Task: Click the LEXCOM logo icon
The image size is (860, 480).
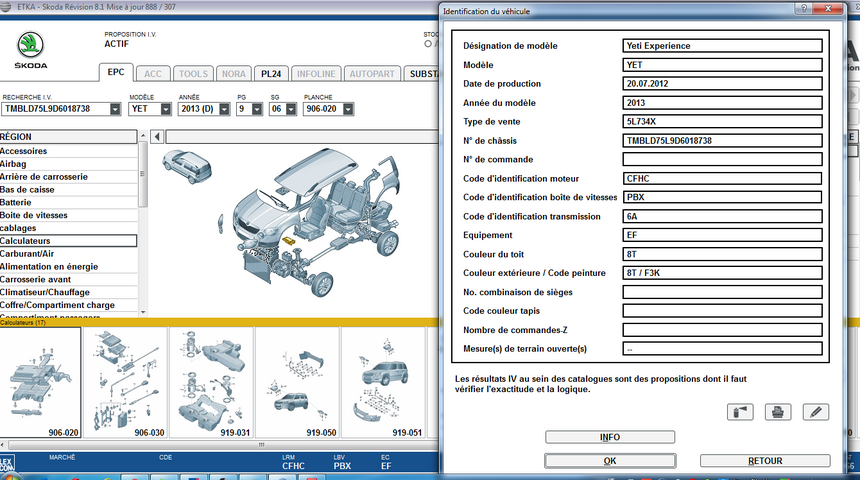Action: [x=7, y=464]
